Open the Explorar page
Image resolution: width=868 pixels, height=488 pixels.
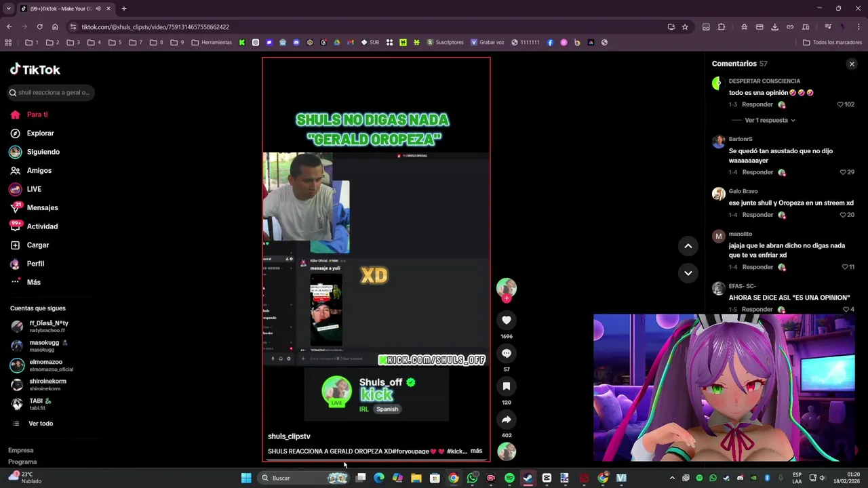click(x=40, y=134)
